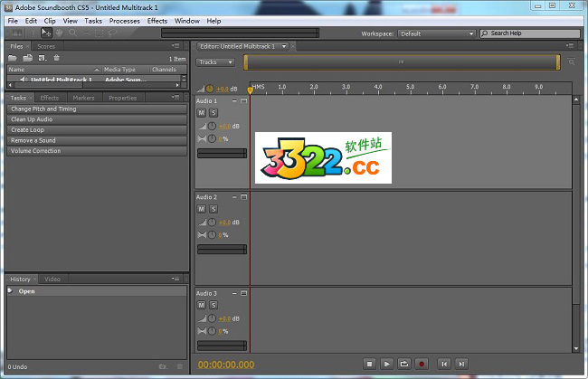Maximize the Audio 3 track view

click(x=243, y=293)
